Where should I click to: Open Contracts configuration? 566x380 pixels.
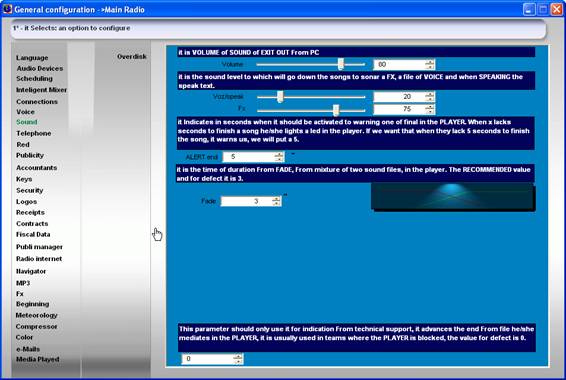(x=32, y=224)
